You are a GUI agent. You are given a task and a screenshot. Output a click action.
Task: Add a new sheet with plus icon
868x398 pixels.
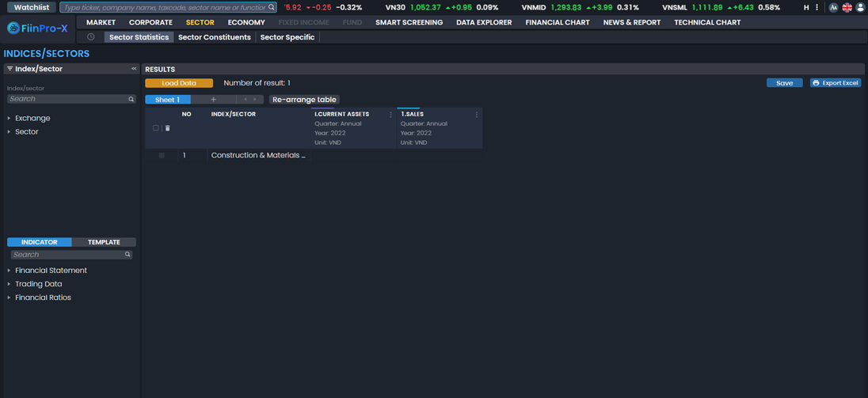(213, 100)
